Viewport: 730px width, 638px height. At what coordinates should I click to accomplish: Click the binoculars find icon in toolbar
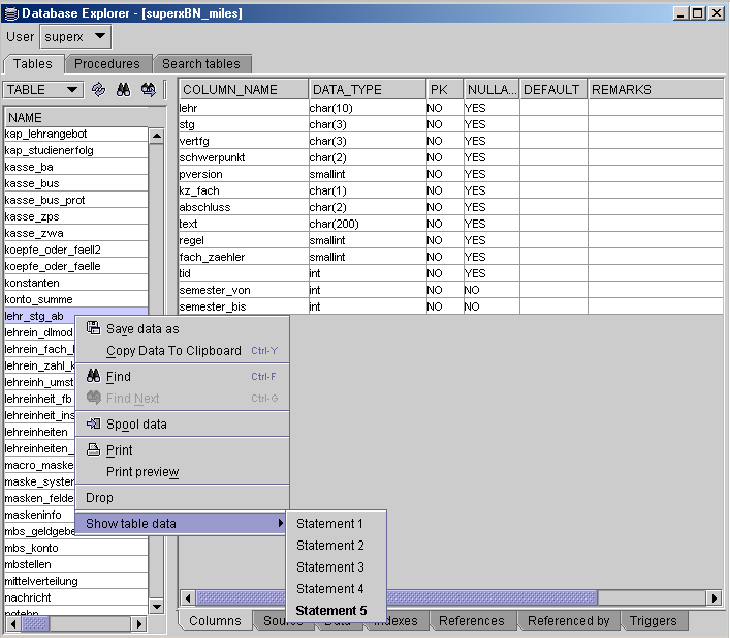[x=123, y=89]
